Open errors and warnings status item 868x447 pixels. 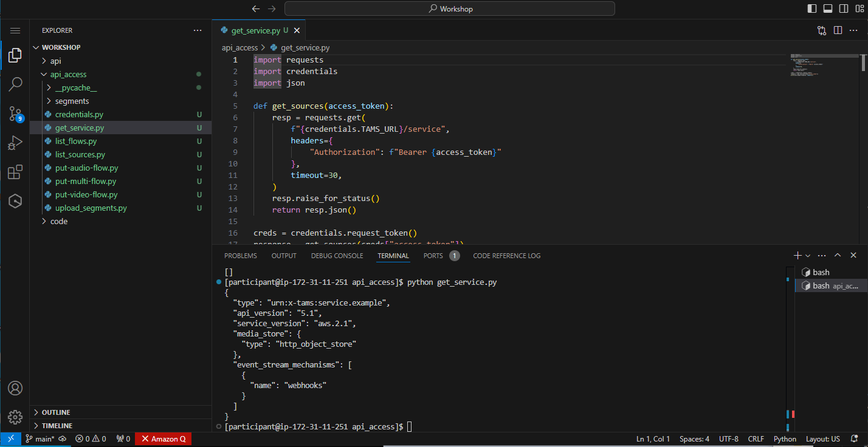coord(91,439)
